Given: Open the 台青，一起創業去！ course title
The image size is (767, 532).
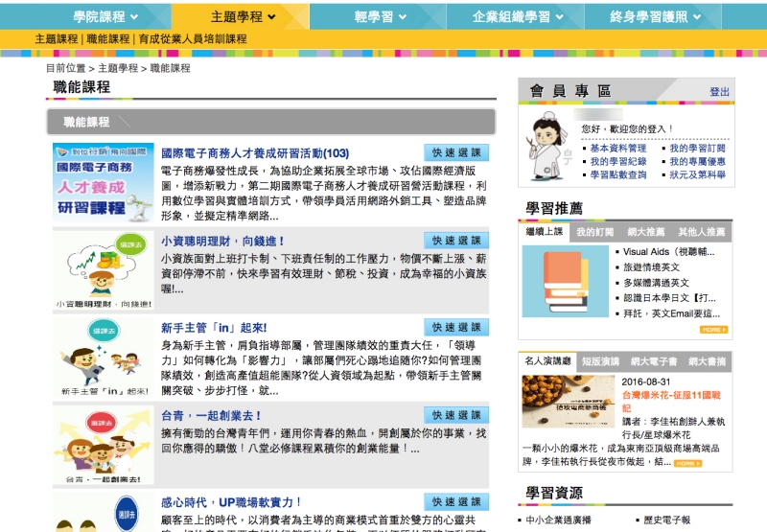Looking at the screenshot, I should [211, 416].
